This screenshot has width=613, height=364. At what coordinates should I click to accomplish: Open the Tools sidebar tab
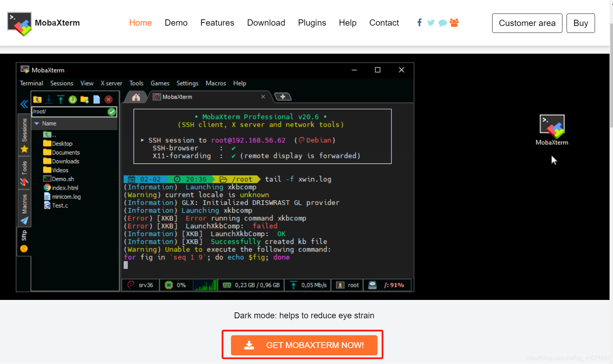pyautogui.click(x=24, y=172)
